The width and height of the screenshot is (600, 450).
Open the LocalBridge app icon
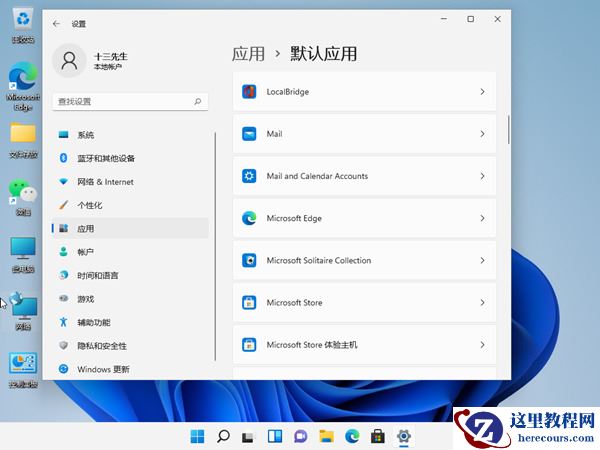point(249,92)
